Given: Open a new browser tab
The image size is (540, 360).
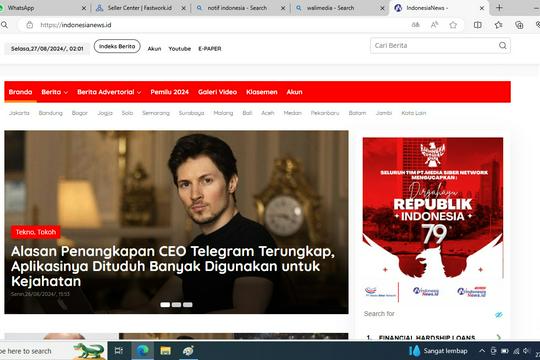Looking at the screenshot, I should 499,8.
